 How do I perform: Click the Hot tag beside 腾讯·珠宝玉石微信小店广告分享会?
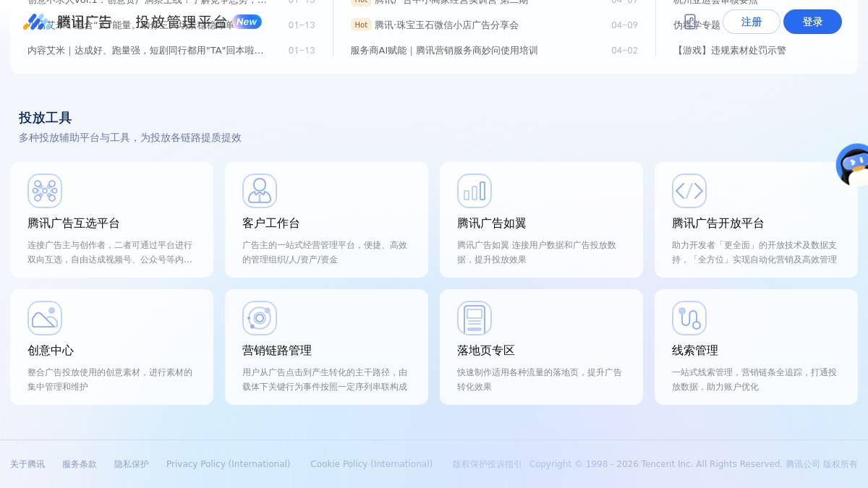click(361, 25)
